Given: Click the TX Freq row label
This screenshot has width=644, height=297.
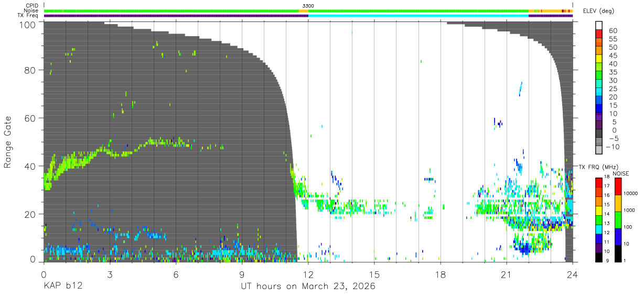Looking at the screenshot, I should click(x=28, y=16).
